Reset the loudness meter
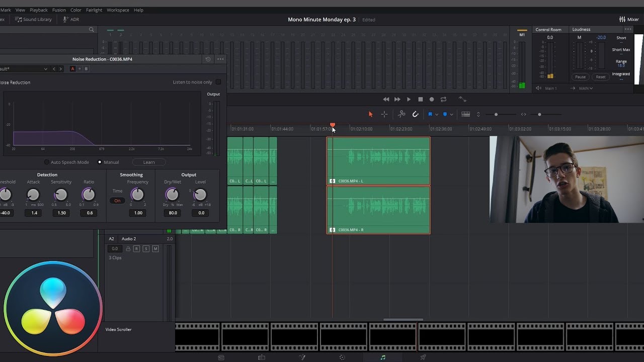 (601, 77)
